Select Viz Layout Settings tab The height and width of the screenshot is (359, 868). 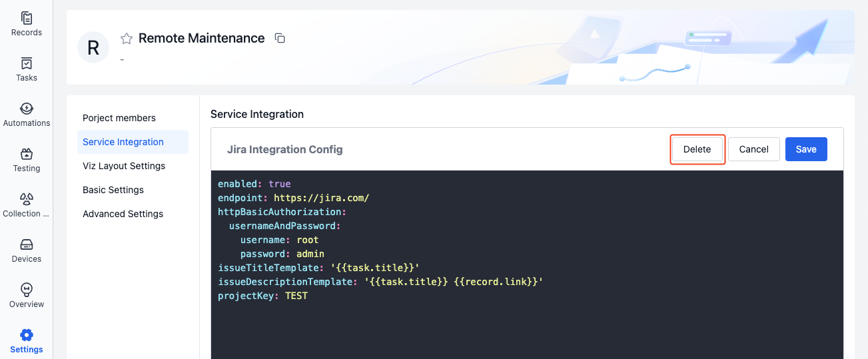coord(124,166)
